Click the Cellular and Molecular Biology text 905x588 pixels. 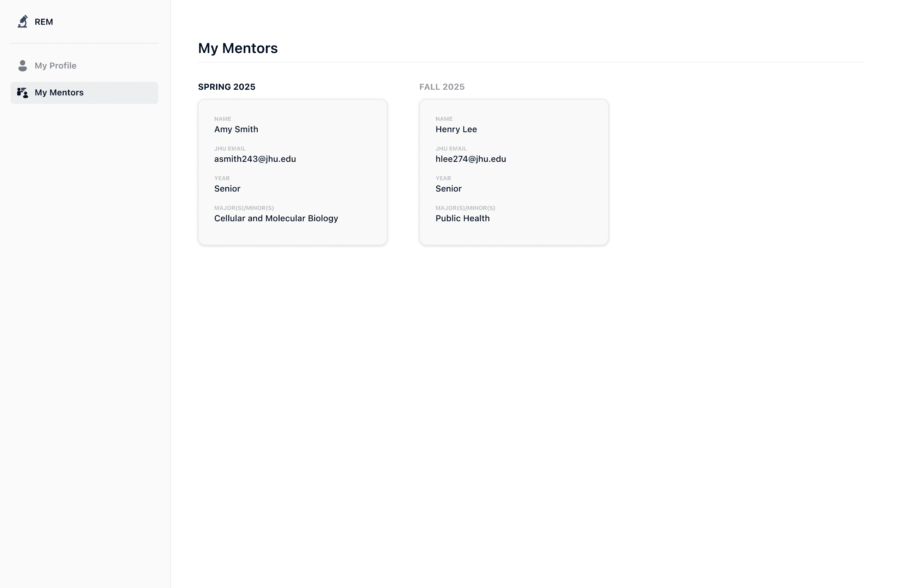pyautogui.click(x=276, y=218)
